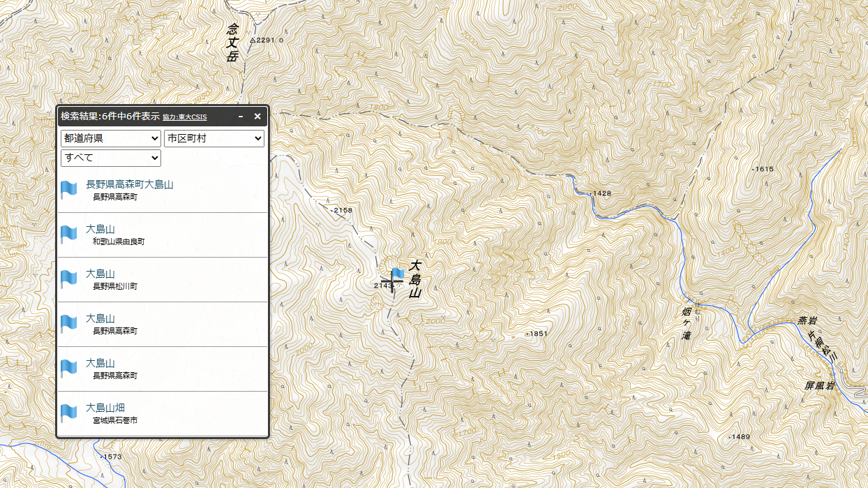Click the 念丈岳 mountain label on the map

point(233,43)
